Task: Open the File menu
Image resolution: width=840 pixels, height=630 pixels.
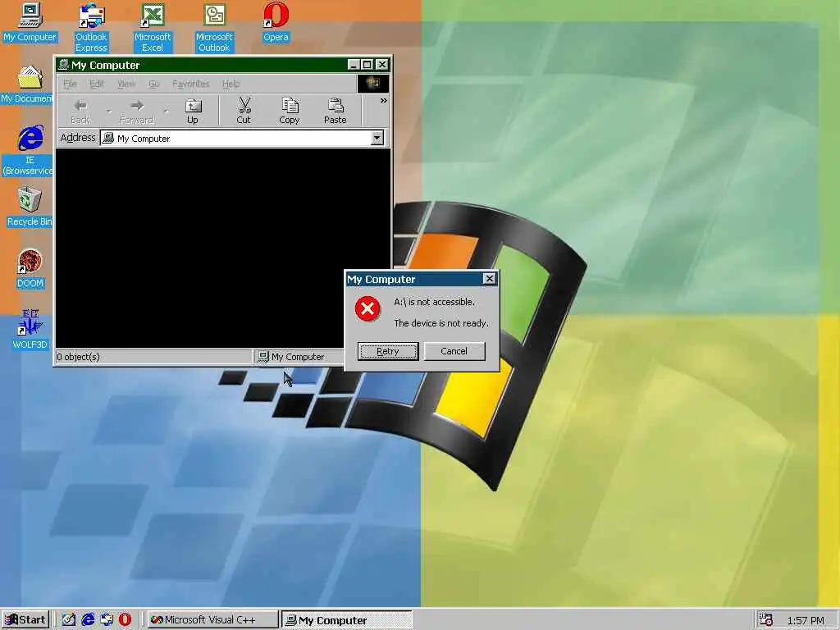Action: pyautogui.click(x=71, y=84)
